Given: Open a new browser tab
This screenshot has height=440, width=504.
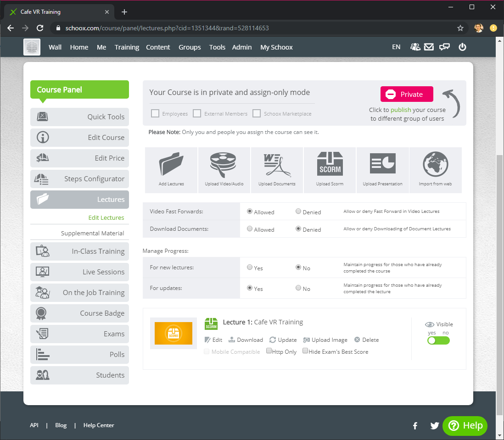Looking at the screenshot, I should (x=124, y=12).
